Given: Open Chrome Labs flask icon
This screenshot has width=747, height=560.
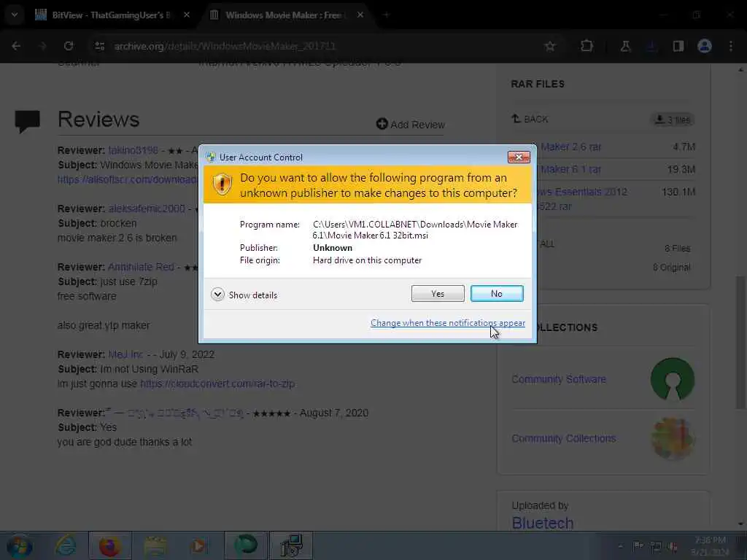Looking at the screenshot, I should pos(625,46).
